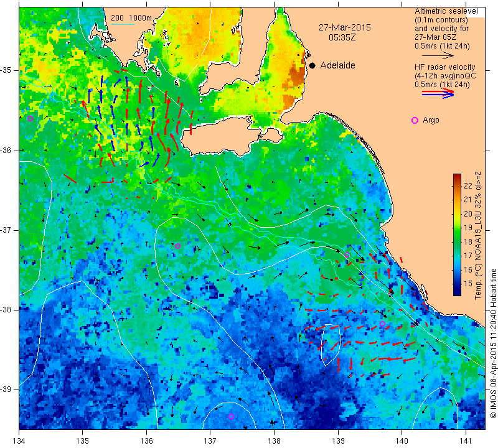This screenshot has height=448, width=498.
Task: Click the Adelaide black location dot
Action: click(x=312, y=65)
